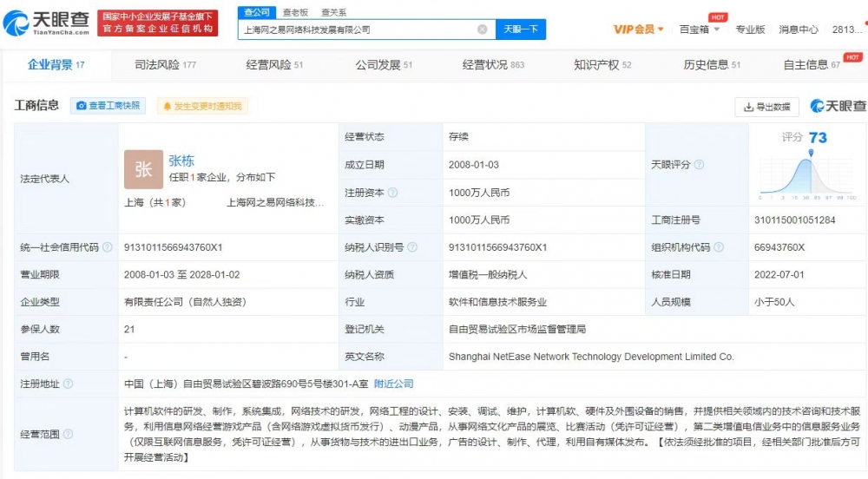Click the 张 avatar of the legal representative
Image resolution: width=868 pixels, height=479 pixels.
[143, 169]
